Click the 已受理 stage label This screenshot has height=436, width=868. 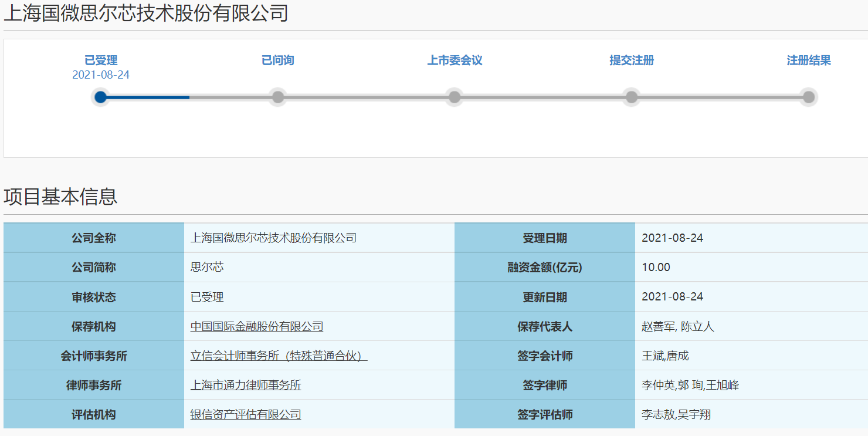coord(101,60)
